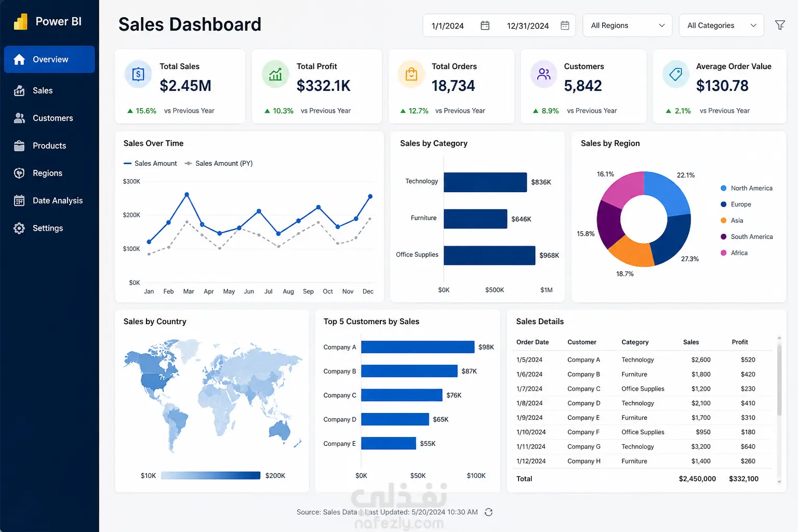Click the Mar data point on Sales Amount line
This screenshot has height=532, width=798.
(x=187, y=195)
